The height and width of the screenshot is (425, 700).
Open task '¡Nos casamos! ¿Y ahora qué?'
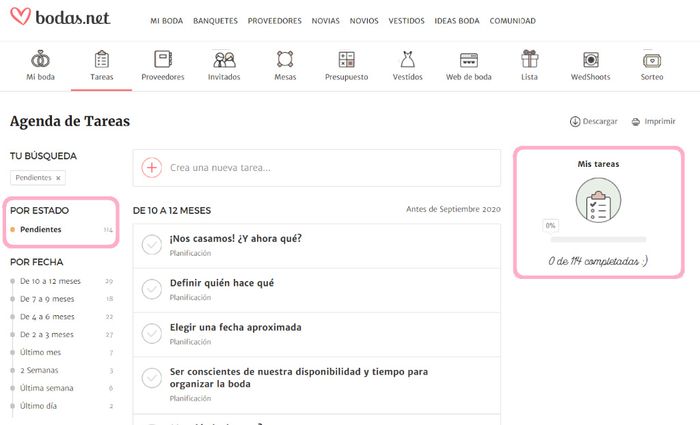coord(236,239)
